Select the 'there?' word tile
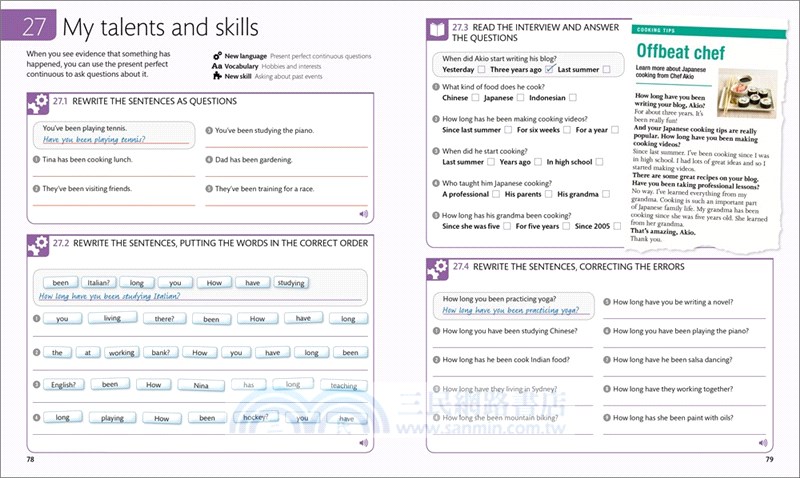 [164, 319]
